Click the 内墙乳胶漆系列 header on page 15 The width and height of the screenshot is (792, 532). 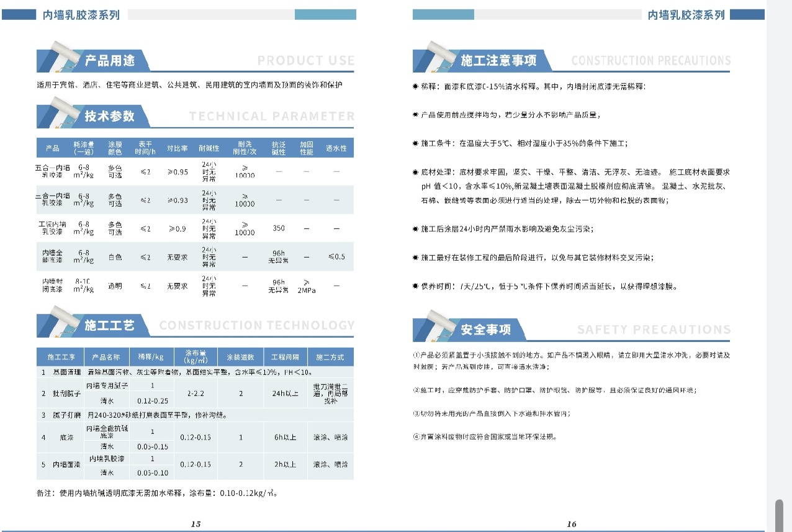click(81, 14)
